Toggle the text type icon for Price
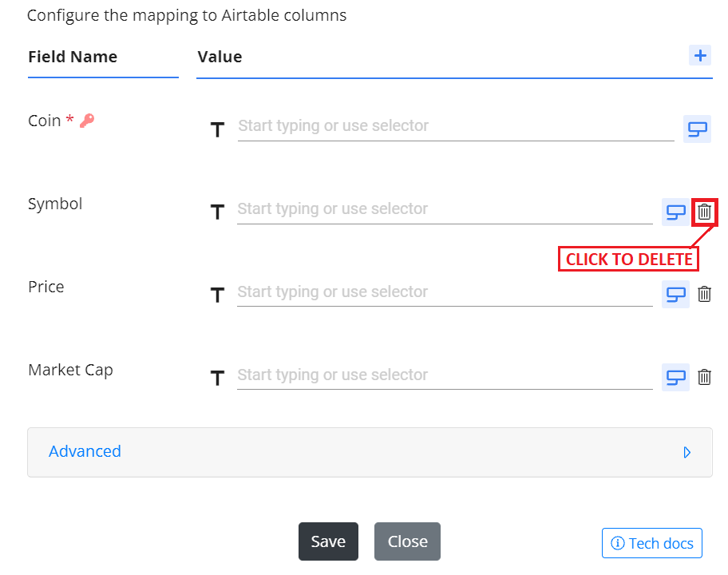Screen dimensions: 728x575 click(x=217, y=295)
